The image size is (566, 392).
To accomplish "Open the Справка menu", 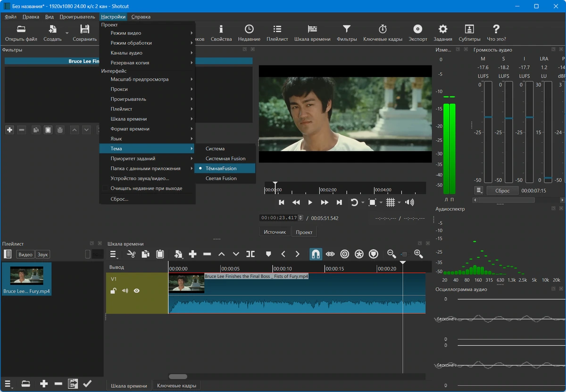I will (x=141, y=16).
